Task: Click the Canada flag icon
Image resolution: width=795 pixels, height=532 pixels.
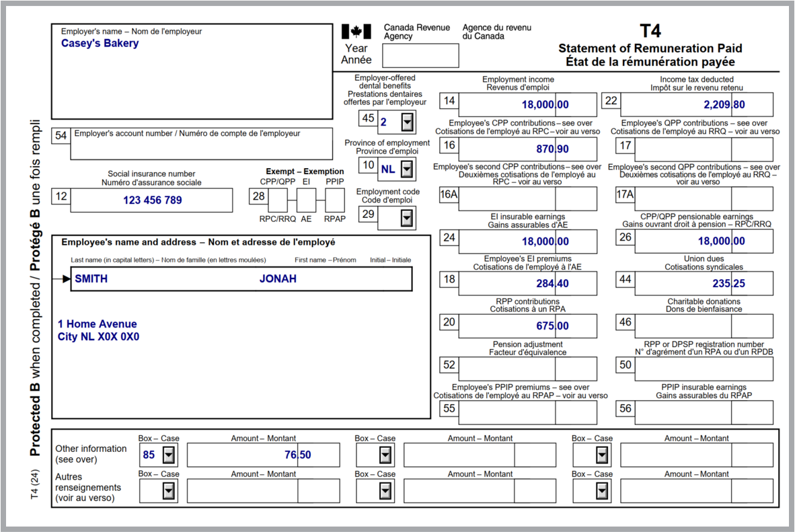Action: click(x=356, y=32)
